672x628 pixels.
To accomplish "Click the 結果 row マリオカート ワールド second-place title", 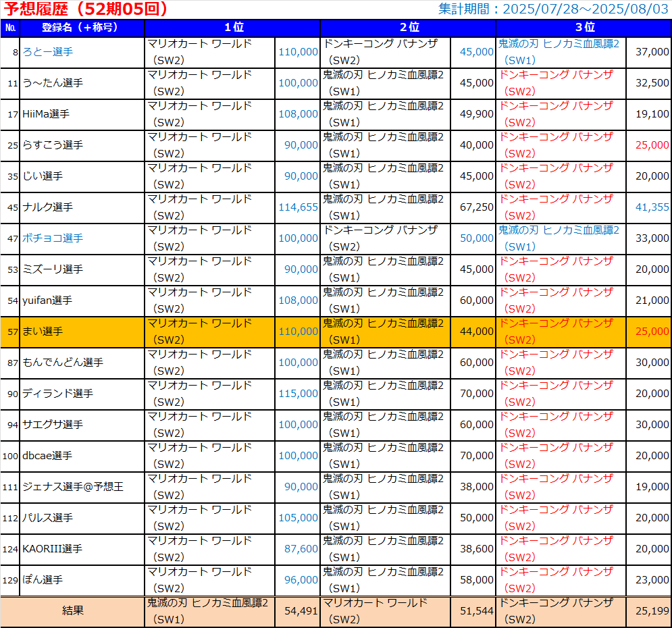I will (x=375, y=611).
